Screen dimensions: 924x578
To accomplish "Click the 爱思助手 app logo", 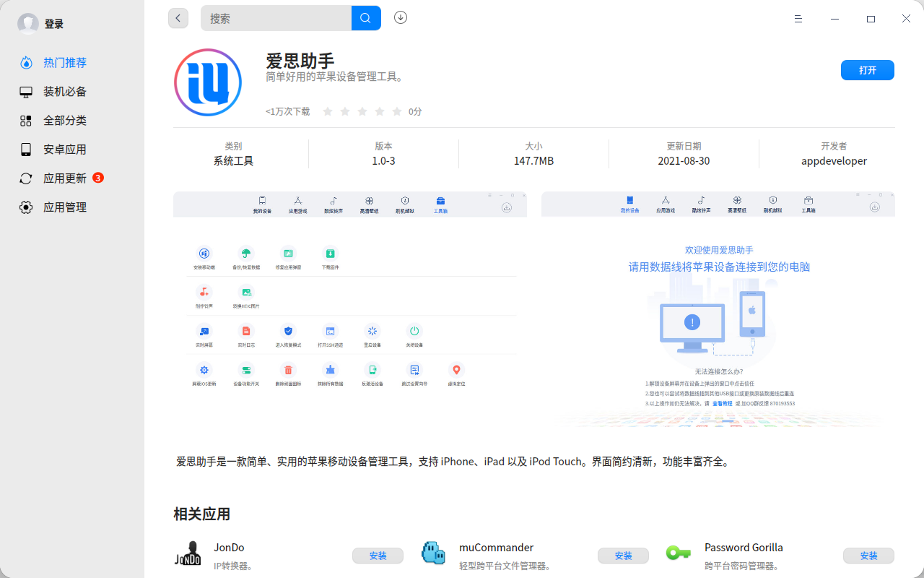I will (x=208, y=82).
